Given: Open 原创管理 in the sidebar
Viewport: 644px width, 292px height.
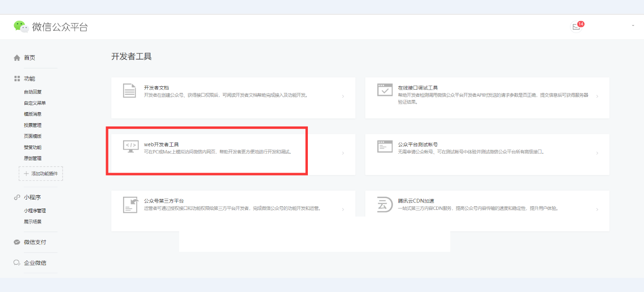Looking at the screenshot, I should coord(33,159).
